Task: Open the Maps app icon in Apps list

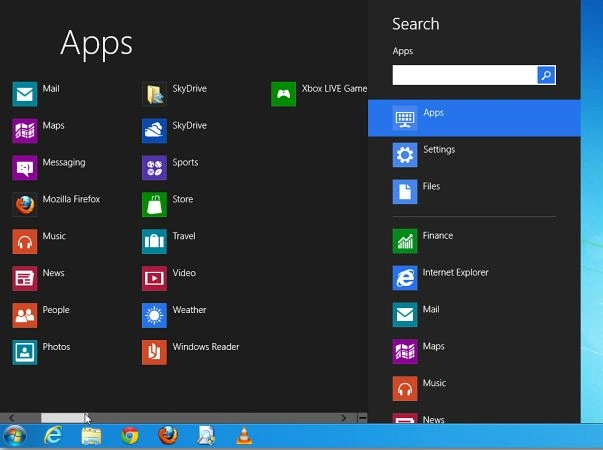Action: coord(25,131)
